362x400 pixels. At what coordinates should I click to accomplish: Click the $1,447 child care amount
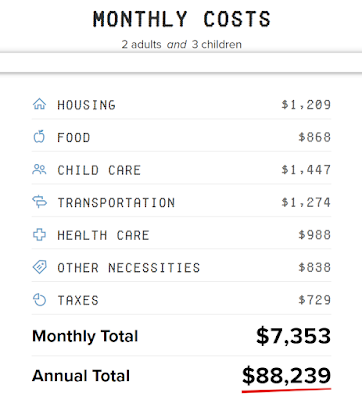[306, 170]
